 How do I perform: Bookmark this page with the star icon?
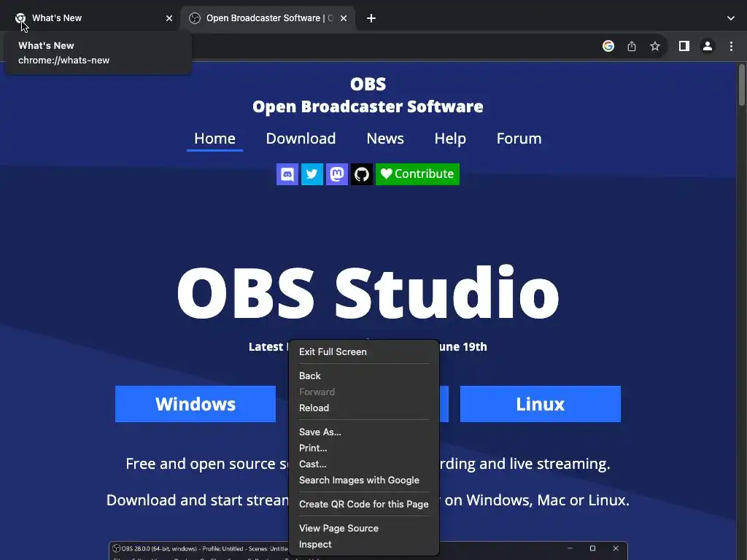(x=655, y=46)
